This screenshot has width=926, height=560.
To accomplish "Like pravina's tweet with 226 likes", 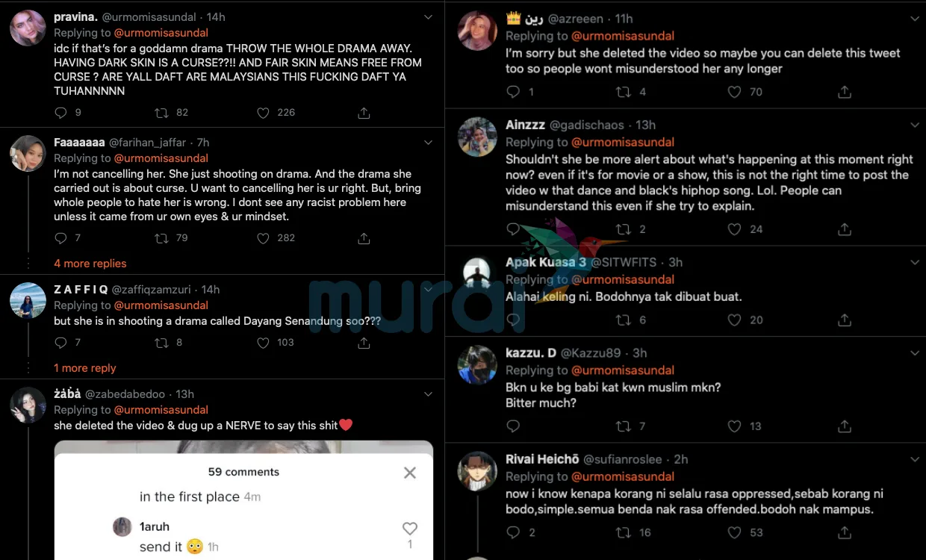I will [x=263, y=113].
